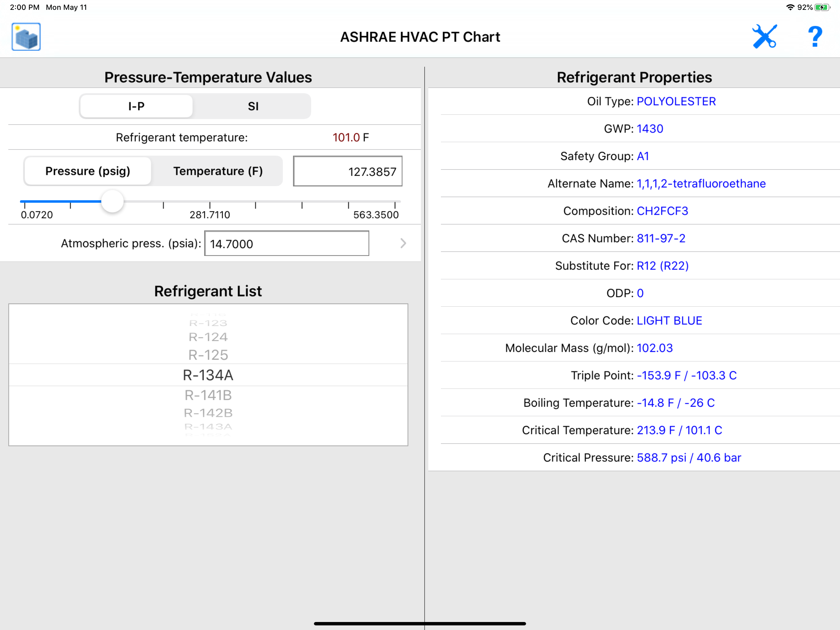
Task: Click the Safety Group value A1
Action: pos(643,156)
